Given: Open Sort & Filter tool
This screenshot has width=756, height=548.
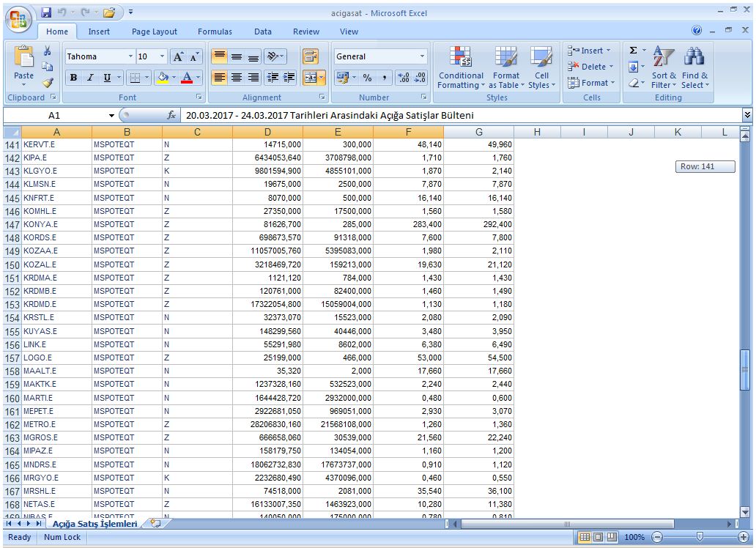Looking at the screenshot, I should click(x=664, y=68).
